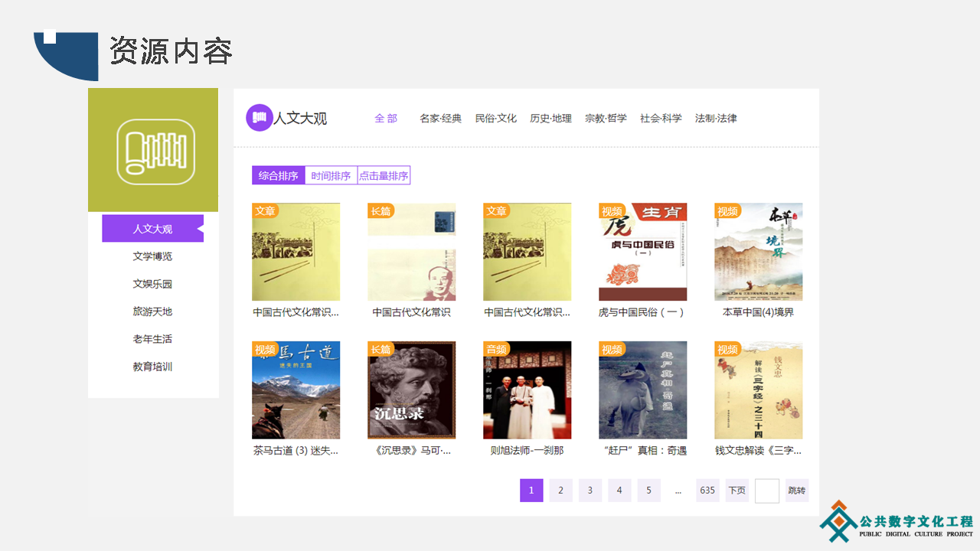980x551 pixels.
Task: Open the 本草中国(4)境界 cover thumbnail
Action: pos(759,252)
